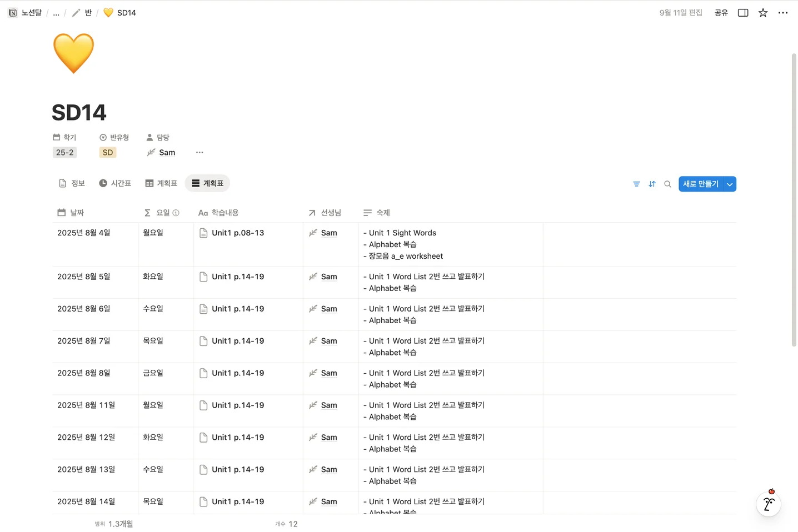Open more property options beside 담당
Viewport: 798px width, 532px height.
click(200, 152)
